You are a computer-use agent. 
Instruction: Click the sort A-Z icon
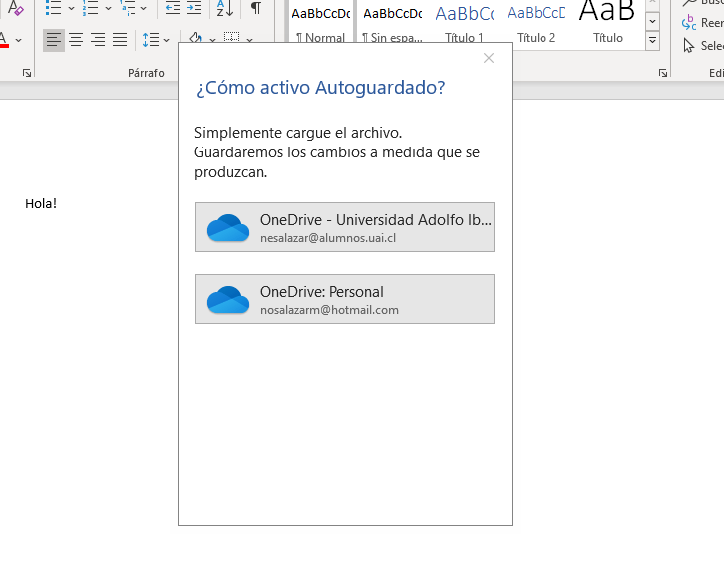pyautogui.click(x=225, y=9)
